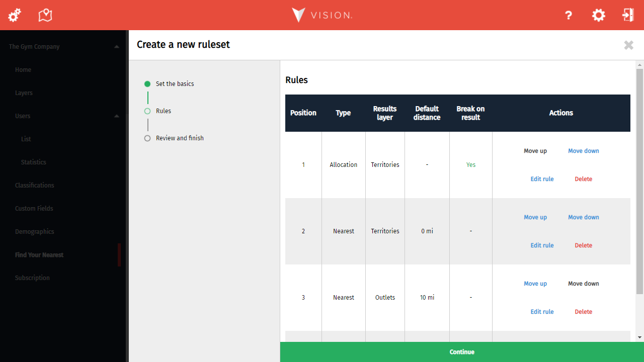This screenshot has width=644, height=362.
Task: Edit rule for position 1 Allocation
Action: click(x=542, y=179)
